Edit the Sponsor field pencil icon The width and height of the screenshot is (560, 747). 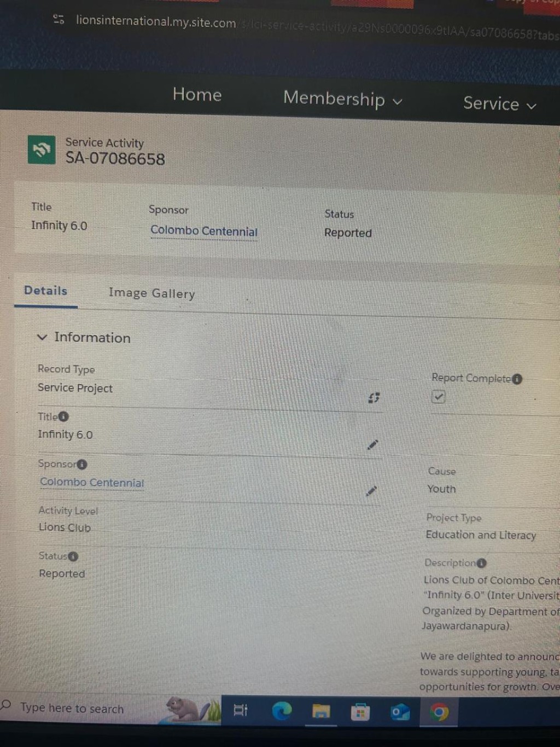[371, 491]
